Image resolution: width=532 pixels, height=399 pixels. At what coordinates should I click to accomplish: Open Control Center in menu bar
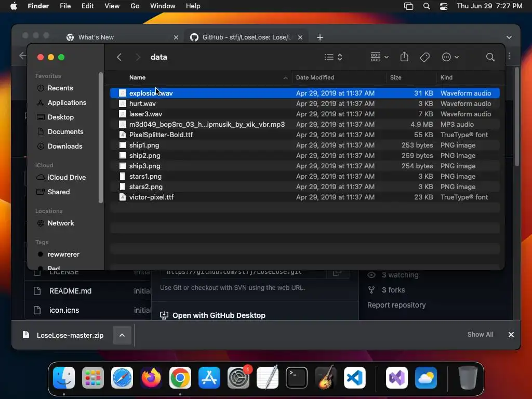coord(444,6)
